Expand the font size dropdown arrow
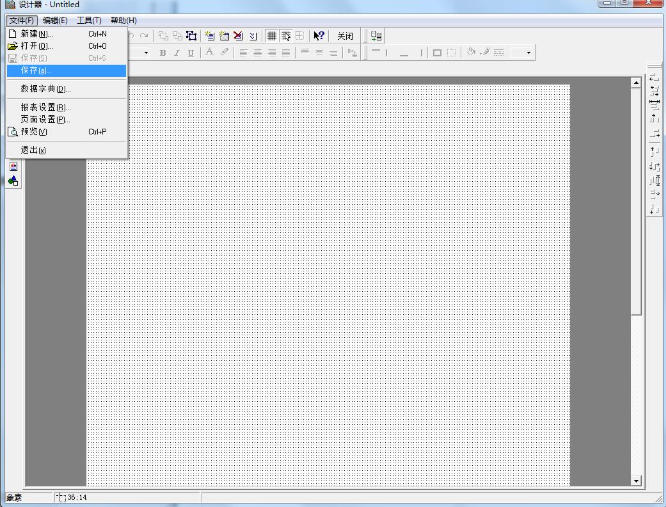 click(146, 53)
